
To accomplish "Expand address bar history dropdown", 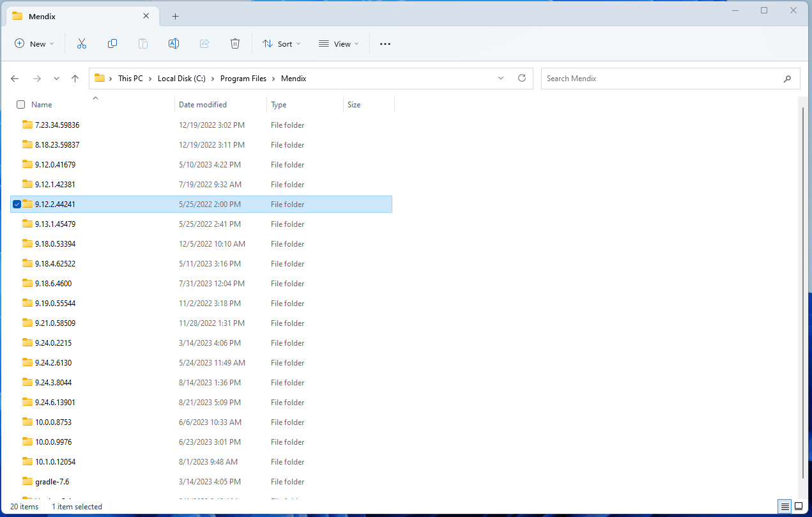I will tap(500, 78).
